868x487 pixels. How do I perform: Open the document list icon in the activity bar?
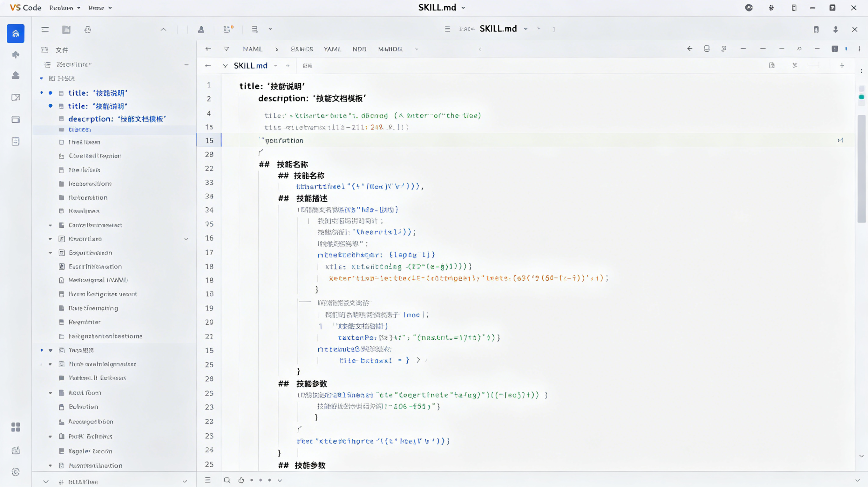16,142
